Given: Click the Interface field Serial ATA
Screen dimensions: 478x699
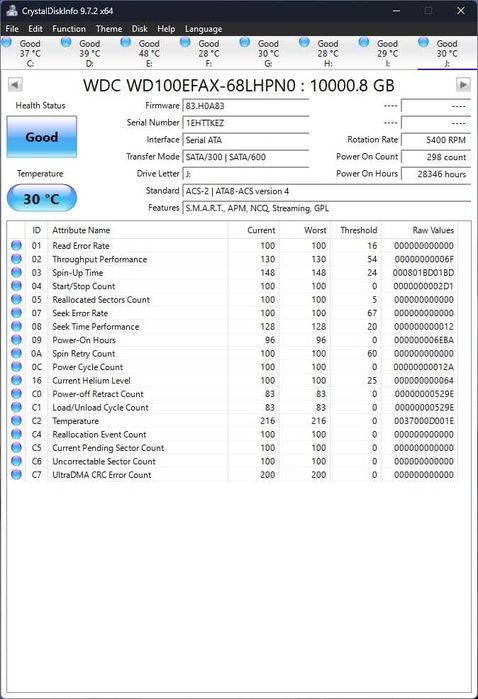Looking at the screenshot, I should pyautogui.click(x=246, y=140).
